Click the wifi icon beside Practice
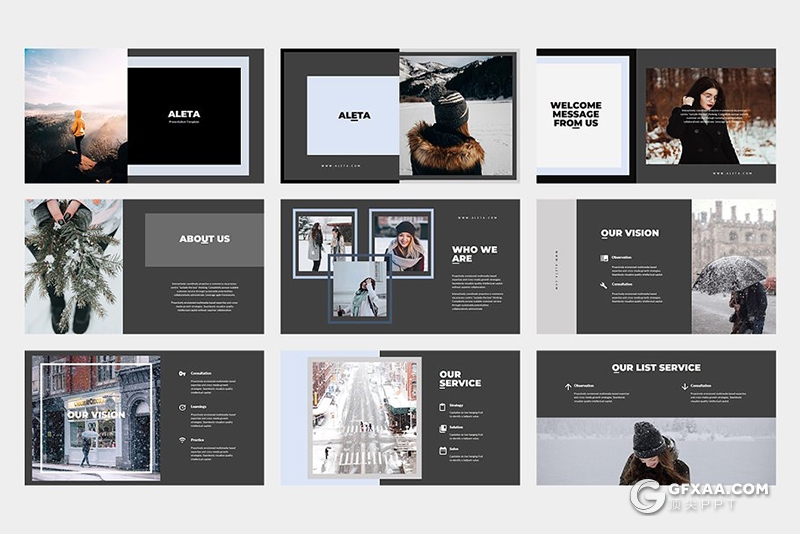 coord(182,440)
